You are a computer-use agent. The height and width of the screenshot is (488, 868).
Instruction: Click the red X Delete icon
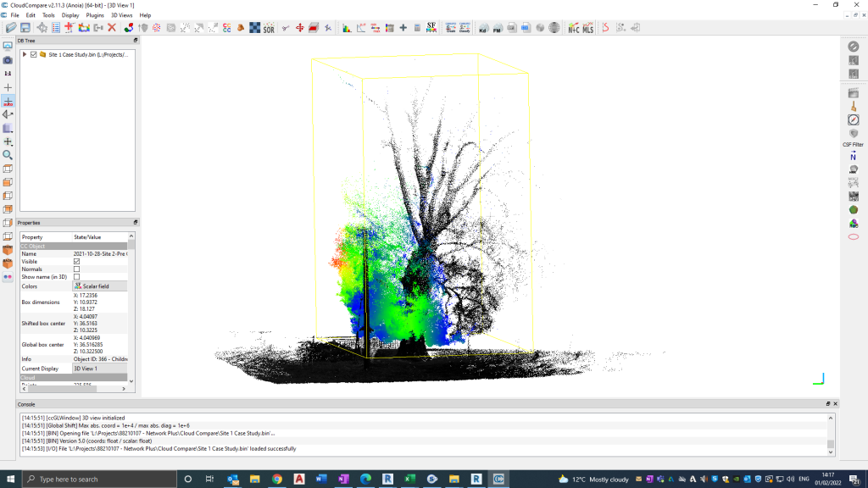coord(111,28)
